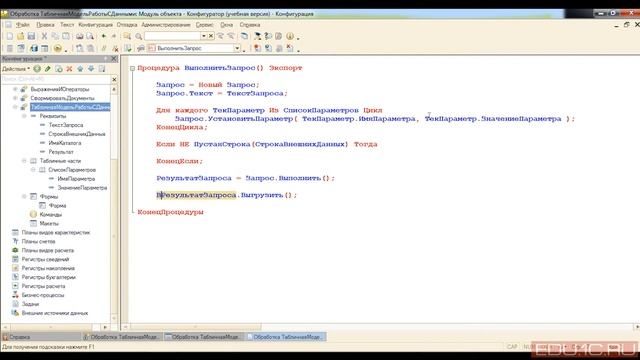
Task: Select Бизнес-процессы in tree
Action: [43, 295]
